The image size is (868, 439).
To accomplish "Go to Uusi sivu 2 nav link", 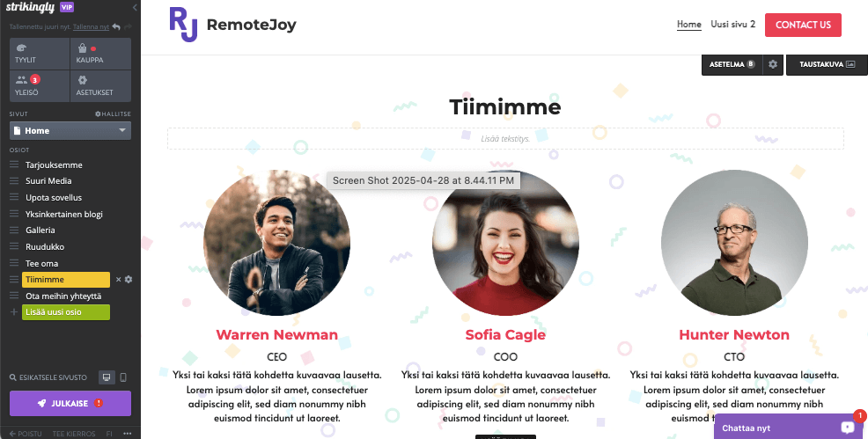I will 733,25.
